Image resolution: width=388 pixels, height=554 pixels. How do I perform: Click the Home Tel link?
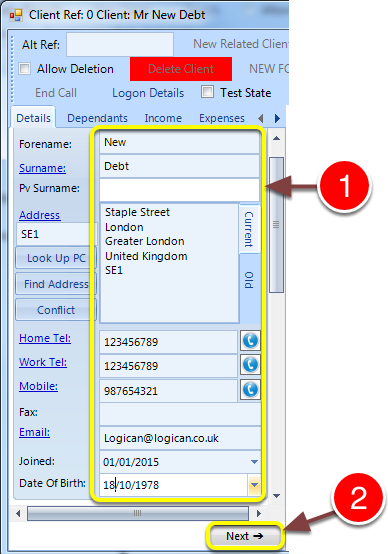45,338
